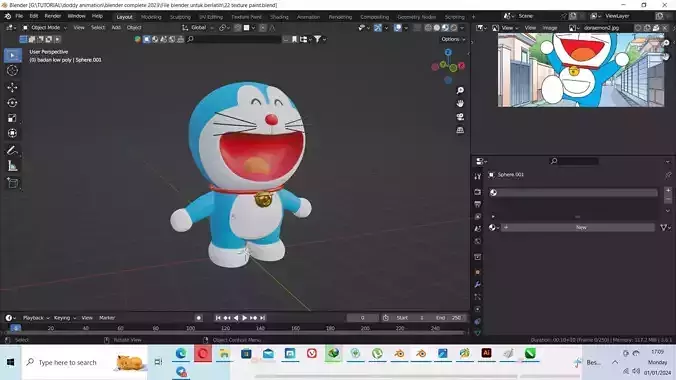Open the outliner filter dropdown
Screen dimensions: 676x380
tap(319, 39)
